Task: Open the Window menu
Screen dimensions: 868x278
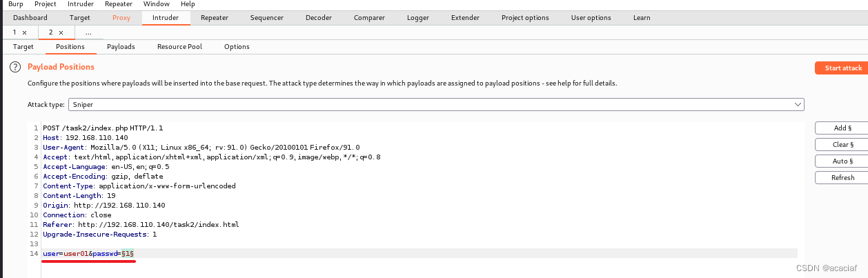Action: click(157, 4)
